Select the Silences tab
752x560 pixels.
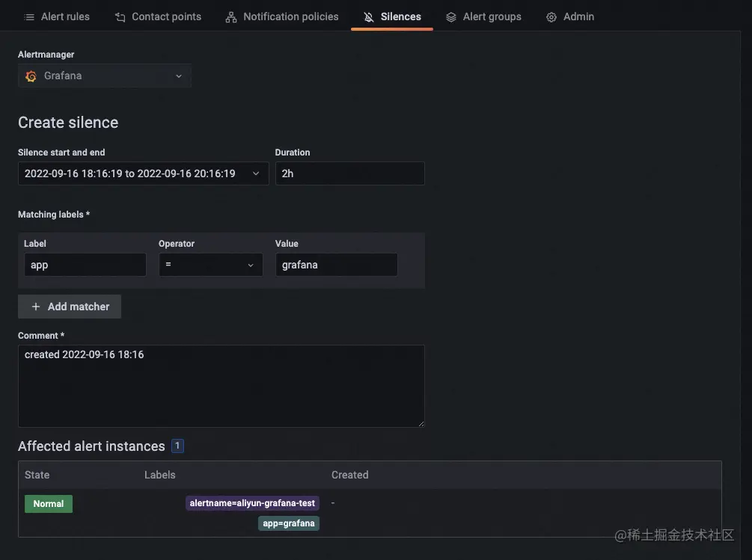click(x=392, y=16)
